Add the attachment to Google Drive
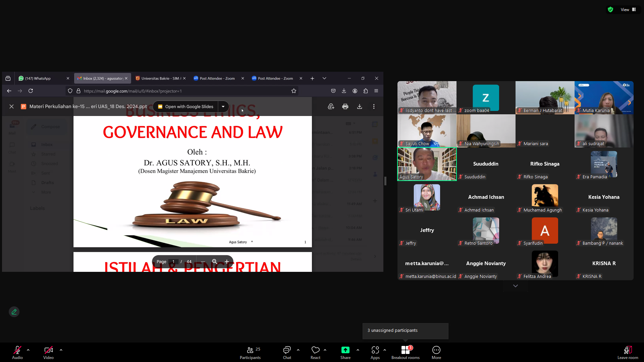Image resolution: width=644 pixels, height=362 pixels. [x=331, y=107]
